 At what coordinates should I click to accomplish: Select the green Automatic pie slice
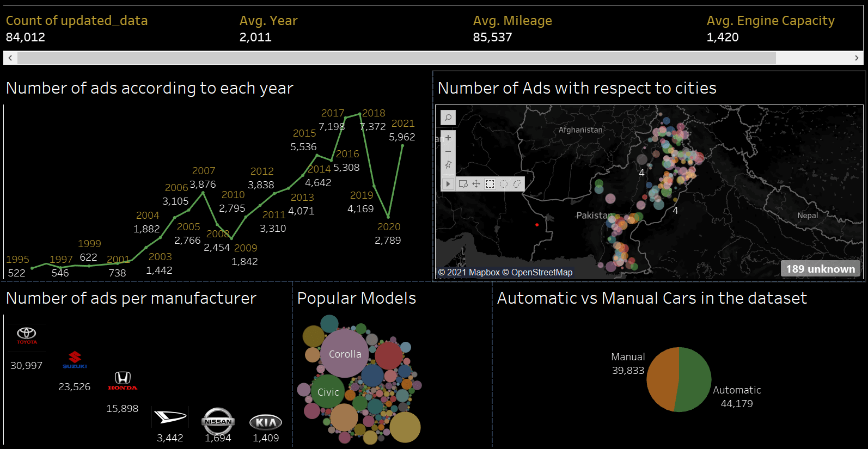[x=694, y=380]
